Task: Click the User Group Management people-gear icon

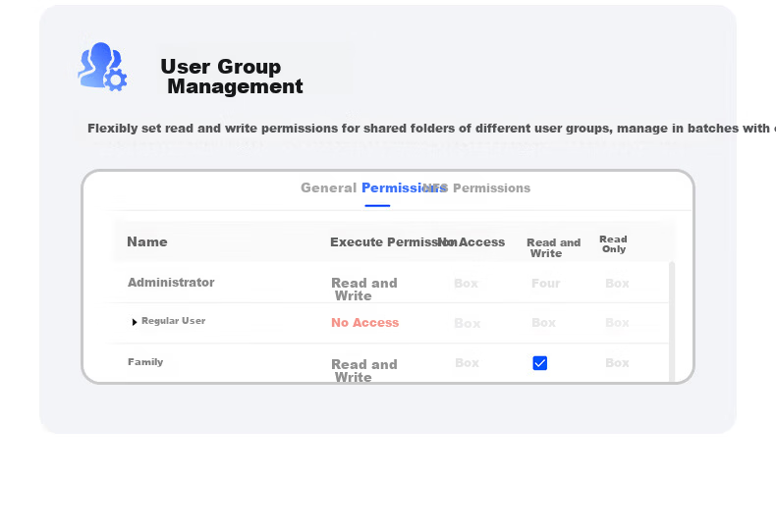Action: click(x=102, y=66)
